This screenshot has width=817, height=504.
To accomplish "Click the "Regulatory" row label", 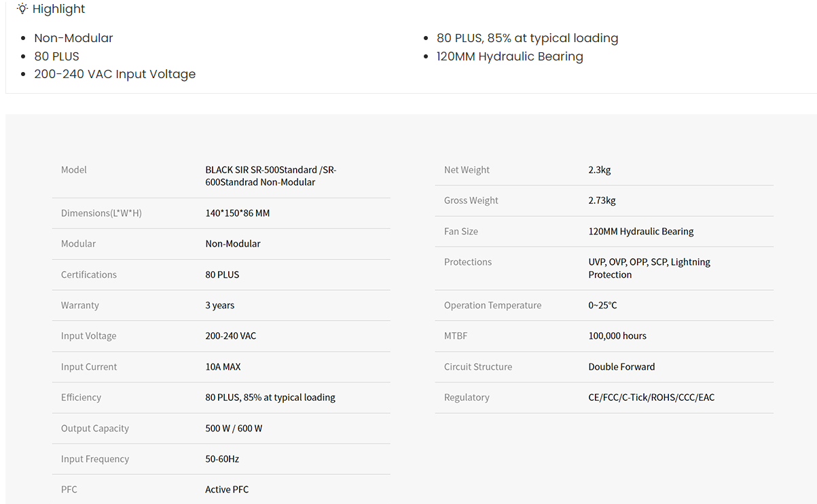I will tap(467, 397).
